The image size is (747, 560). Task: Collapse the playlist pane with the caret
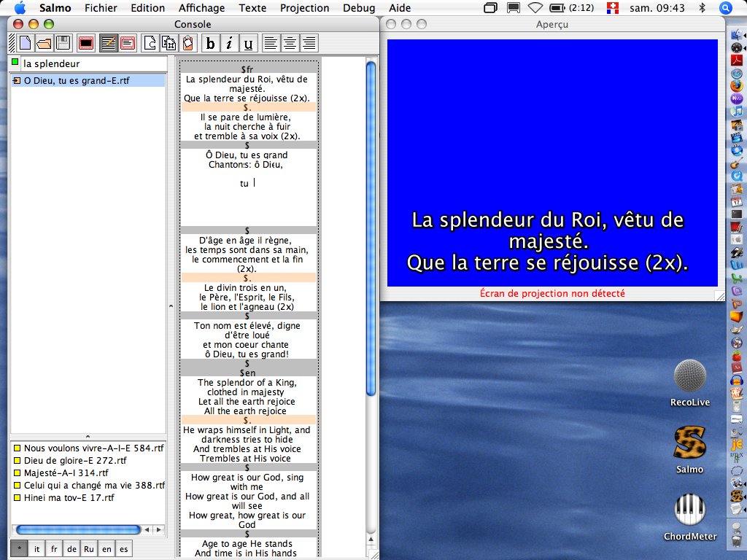click(x=88, y=436)
